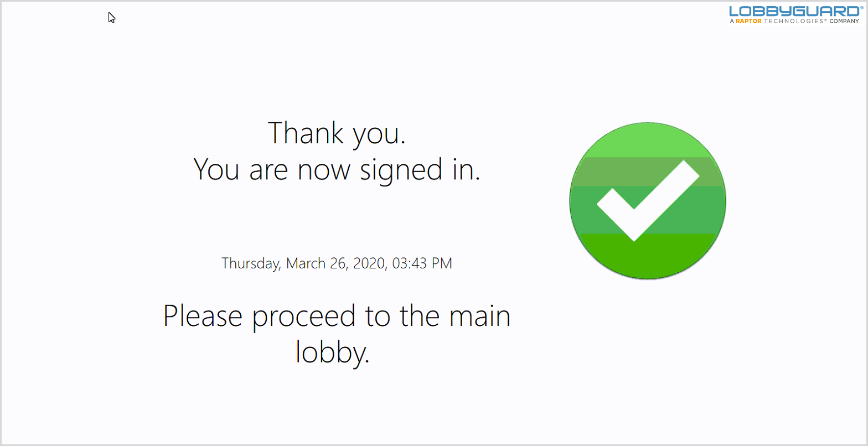
Task: Click the sign-in date and time line
Action: (x=337, y=263)
